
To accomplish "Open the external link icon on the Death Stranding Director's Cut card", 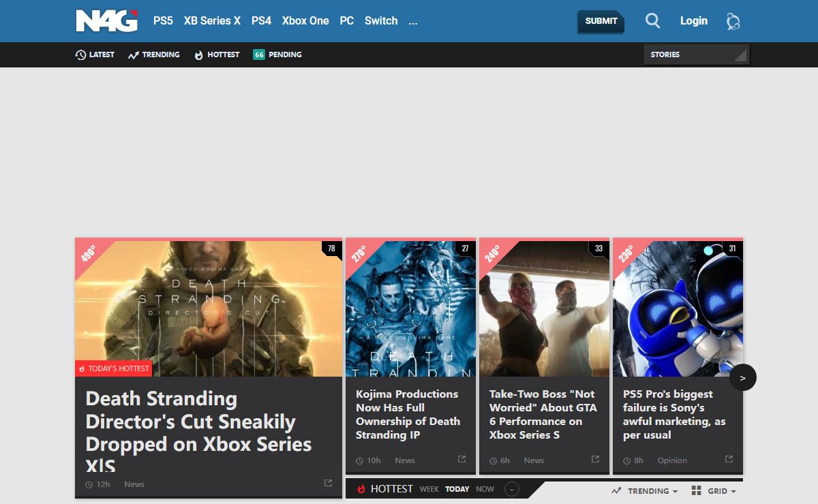I will pos(328,483).
